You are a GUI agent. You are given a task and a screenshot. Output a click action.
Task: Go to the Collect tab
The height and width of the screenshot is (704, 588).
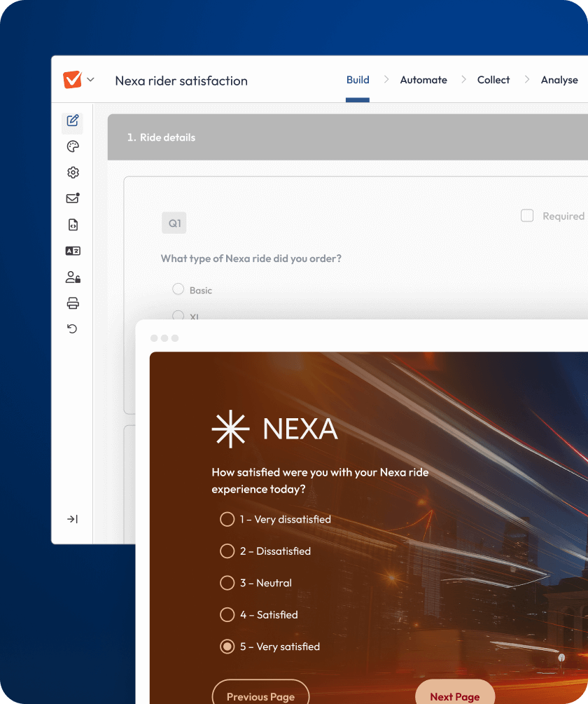click(x=493, y=80)
